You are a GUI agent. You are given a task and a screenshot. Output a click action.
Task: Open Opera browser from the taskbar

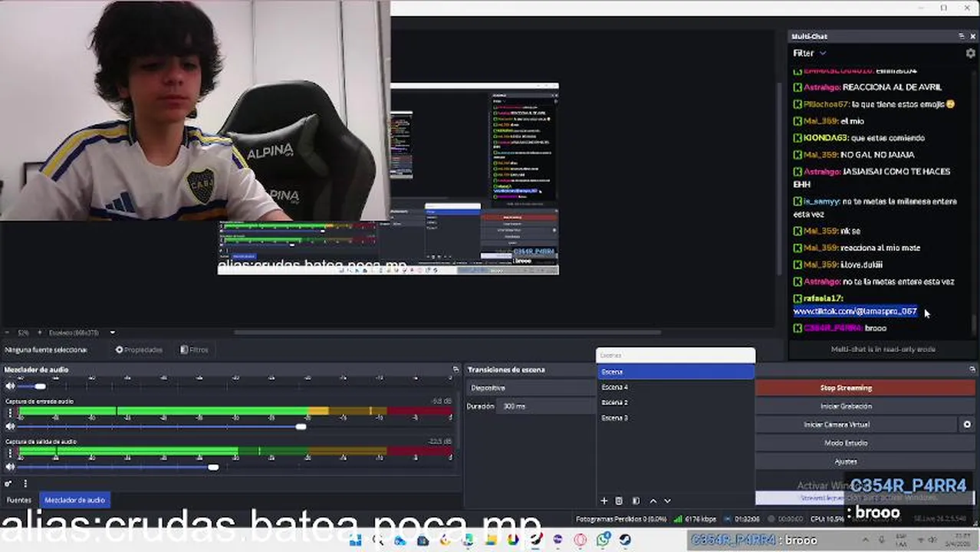(x=580, y=540)
